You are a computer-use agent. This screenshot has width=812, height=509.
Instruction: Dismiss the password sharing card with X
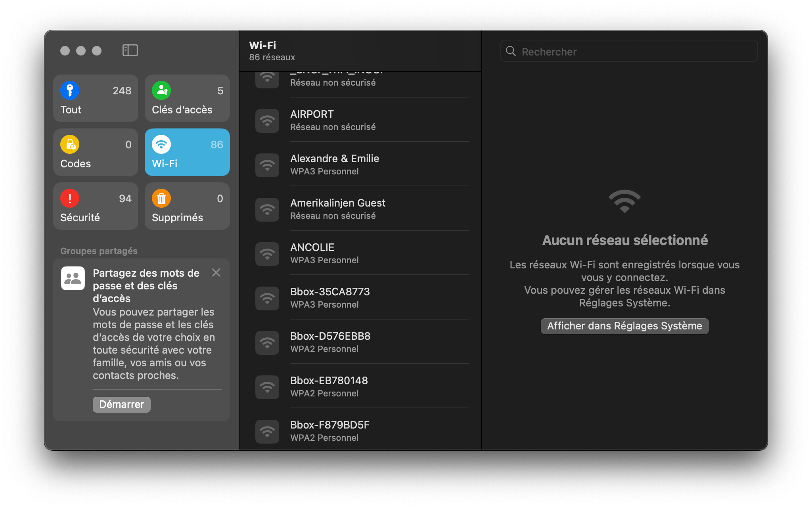pyautogui.click(x=216, y=273)
